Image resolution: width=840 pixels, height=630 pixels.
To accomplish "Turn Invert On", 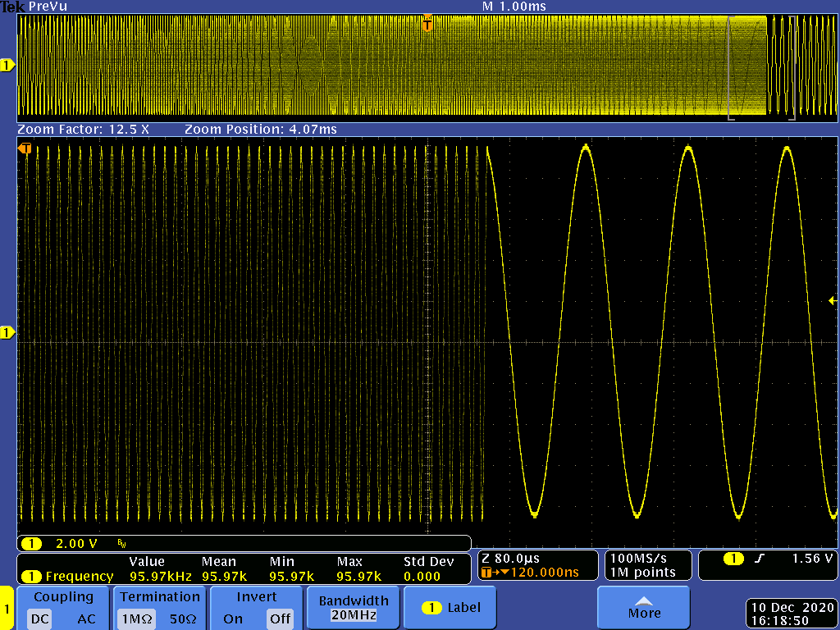I will click(x=233, y=619).
